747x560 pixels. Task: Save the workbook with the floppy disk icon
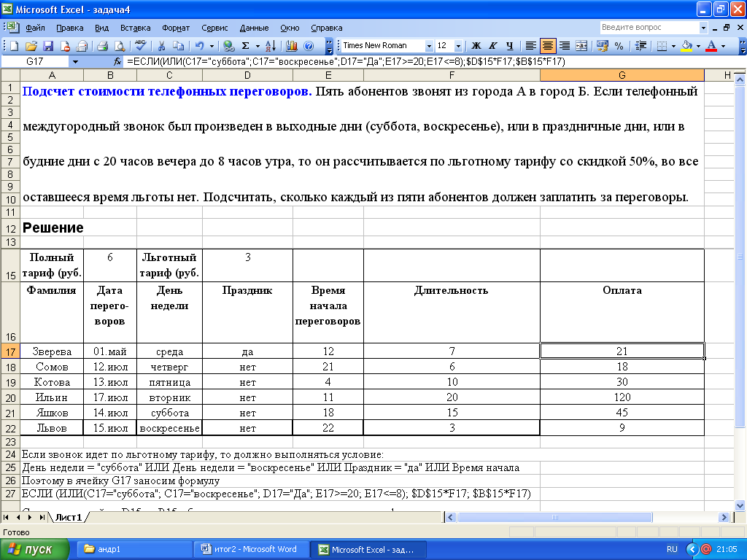48,46
